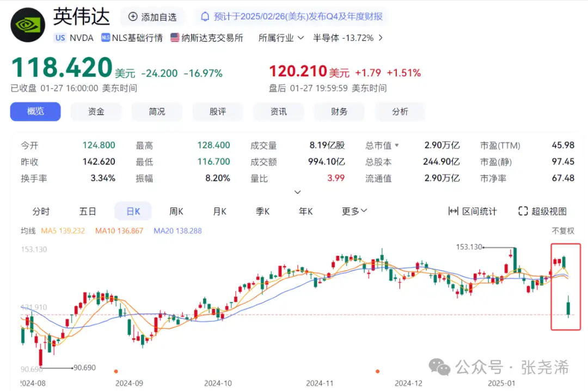Screen dimensions: 588x391
Task: Click the 153.130 chart high label
Action: click(469, 247)
